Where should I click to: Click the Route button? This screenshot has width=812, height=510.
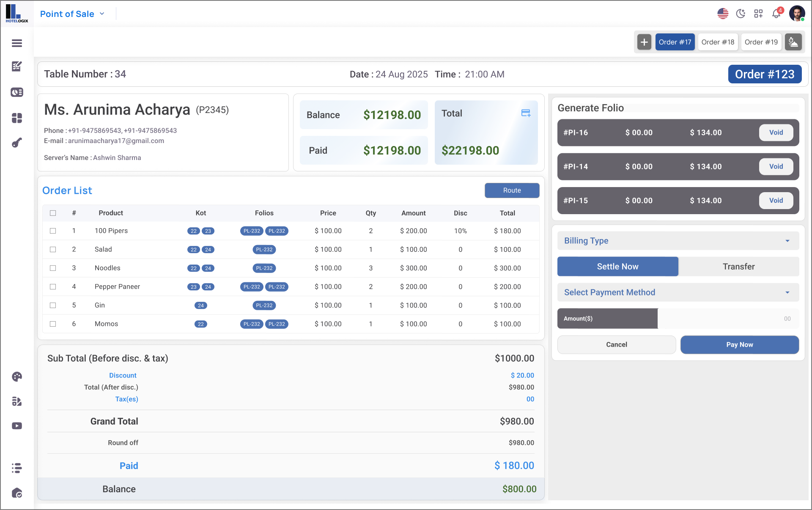512,190
